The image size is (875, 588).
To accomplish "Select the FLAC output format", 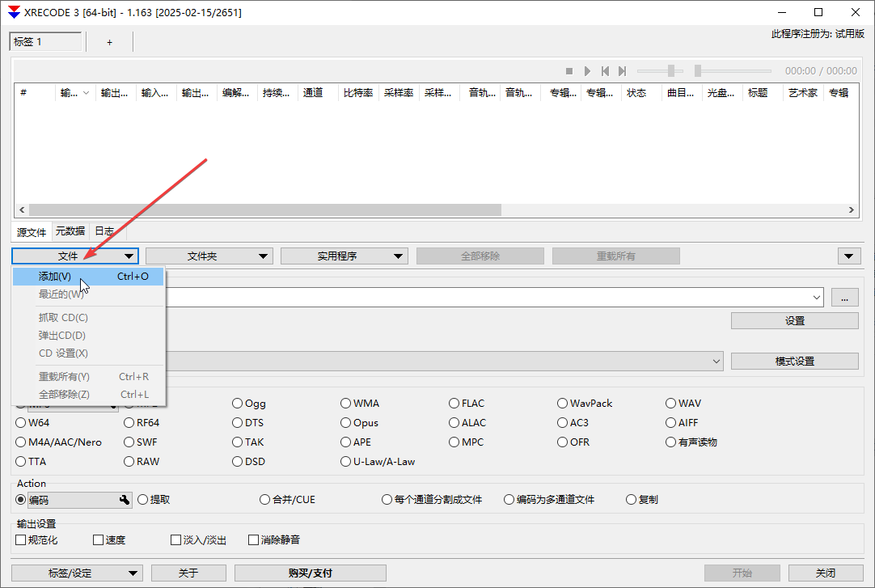I will coord(454,404).
